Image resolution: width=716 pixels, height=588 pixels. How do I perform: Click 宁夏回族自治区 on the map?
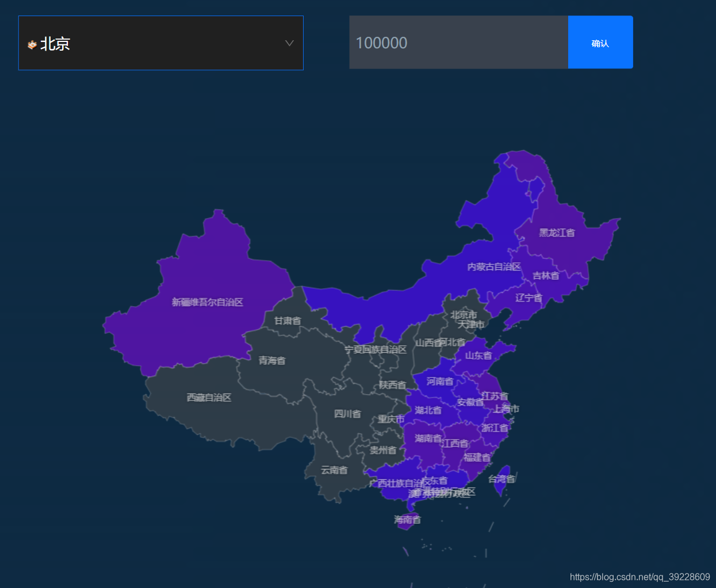pos(376,349)
